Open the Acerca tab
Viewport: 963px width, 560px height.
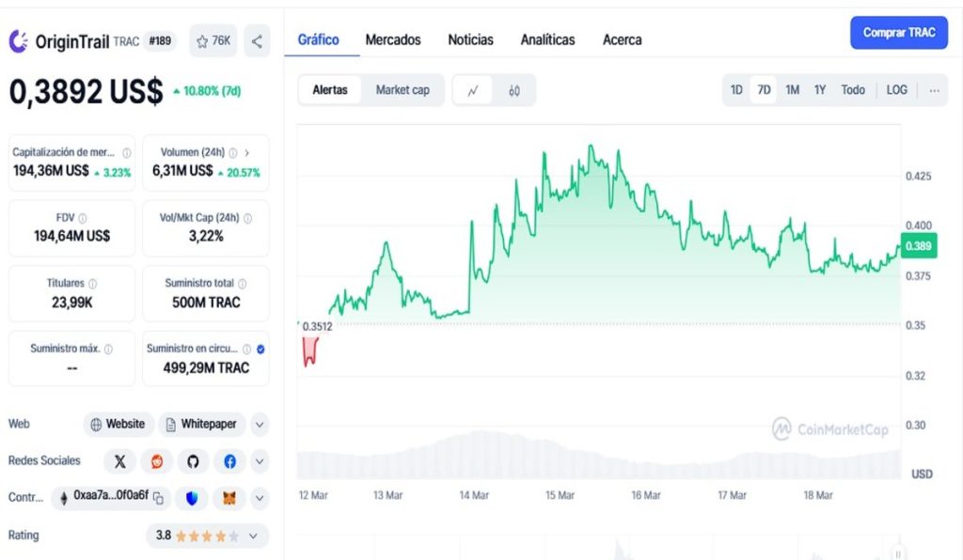click(623, 39)
